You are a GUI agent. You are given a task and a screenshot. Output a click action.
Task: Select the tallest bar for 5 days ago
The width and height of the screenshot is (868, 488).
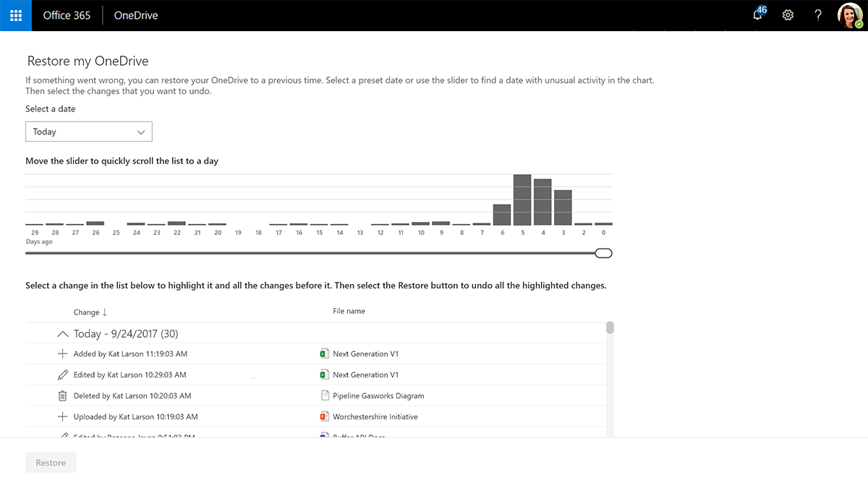coord(522,200)
